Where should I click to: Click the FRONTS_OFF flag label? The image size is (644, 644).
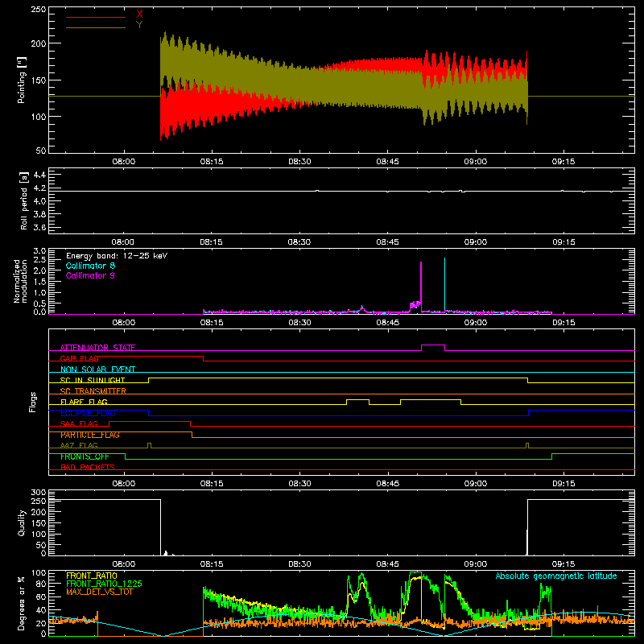click(x=85, y=456)
